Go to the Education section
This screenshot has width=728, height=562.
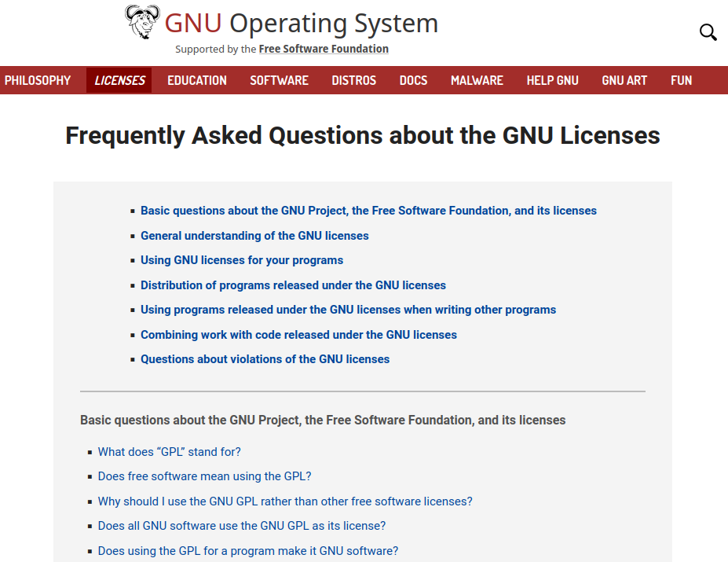[x=197, y=80]
